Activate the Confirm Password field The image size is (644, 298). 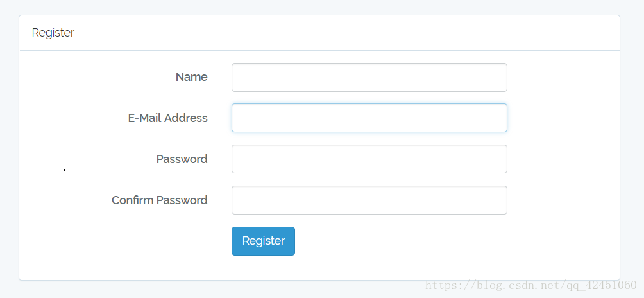point(369,200)
